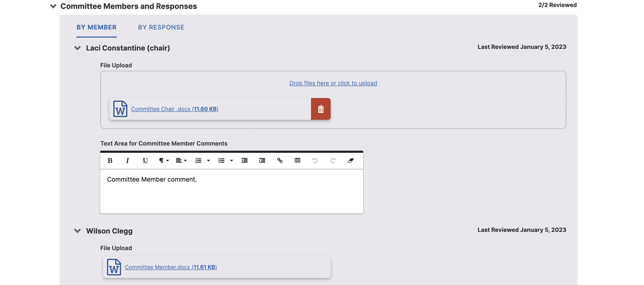Screen dimensions: 644x285
Task: Click the Text Area for Committee Member Comments label
Action: click(x=164, y=143)
